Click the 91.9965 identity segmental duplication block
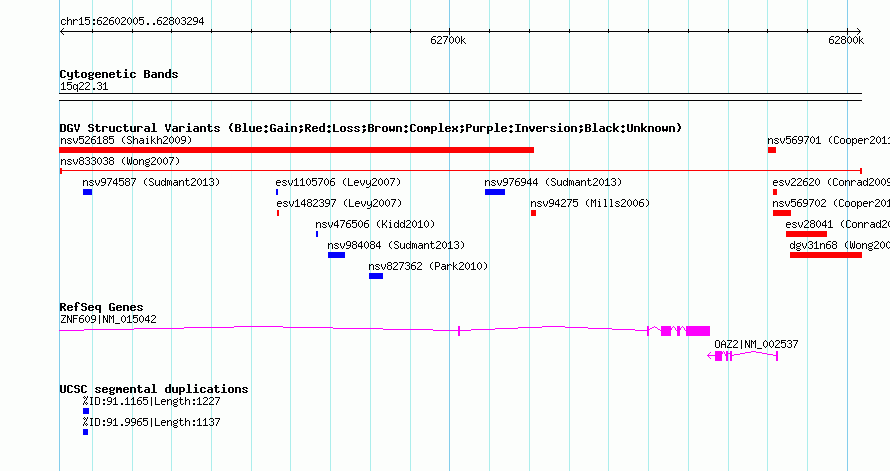Viewport: 890px width, 471px height. (x=85, y=432)
